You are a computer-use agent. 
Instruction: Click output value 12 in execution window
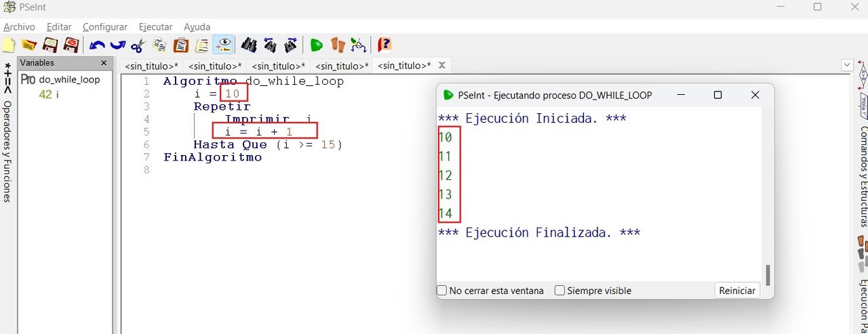coord(445,175)
